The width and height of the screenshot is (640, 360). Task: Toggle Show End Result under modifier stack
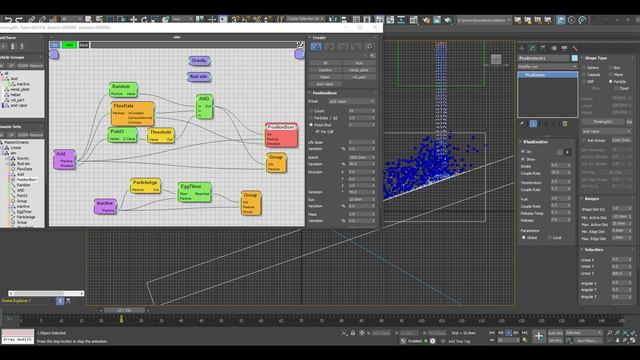tap(533, 123)
